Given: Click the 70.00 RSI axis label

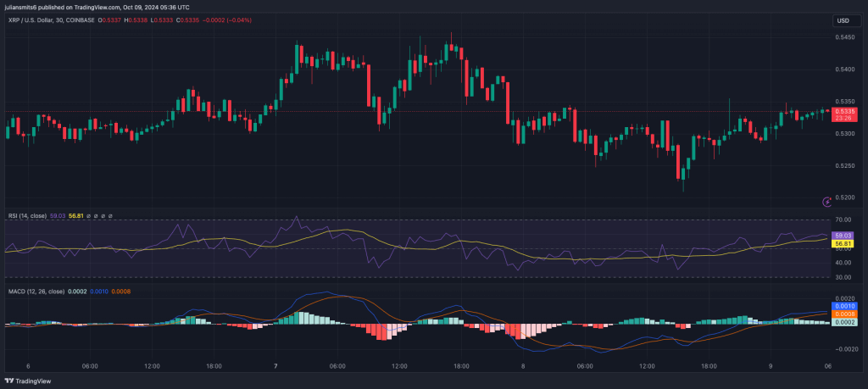Looking at the screenshot, I should tap(842, 220).
